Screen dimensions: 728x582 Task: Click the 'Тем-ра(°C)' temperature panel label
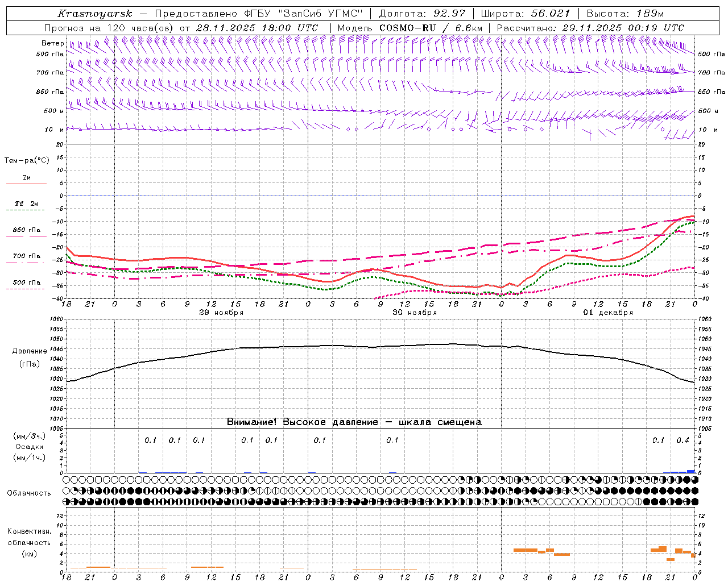27,161
